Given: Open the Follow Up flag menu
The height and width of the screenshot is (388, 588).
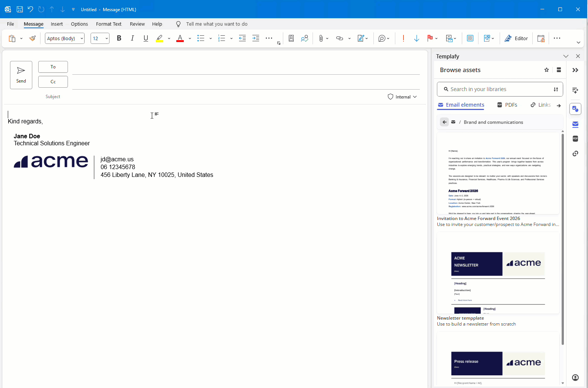Looking at the screenshot, I should point(432,38).
